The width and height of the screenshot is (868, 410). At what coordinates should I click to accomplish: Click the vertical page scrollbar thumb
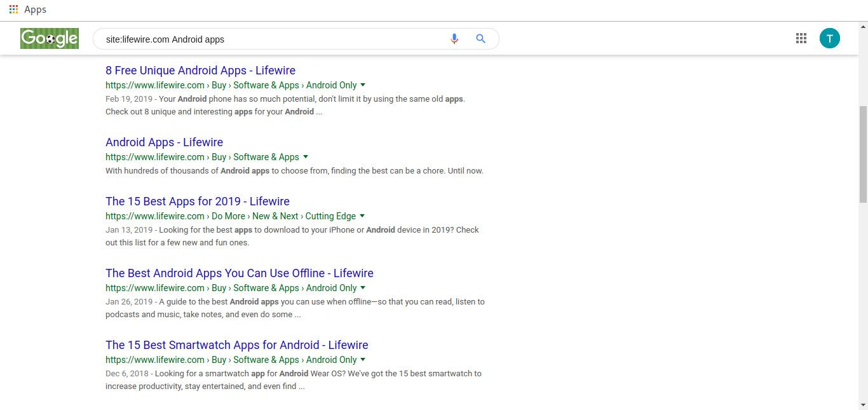[862, 154]
